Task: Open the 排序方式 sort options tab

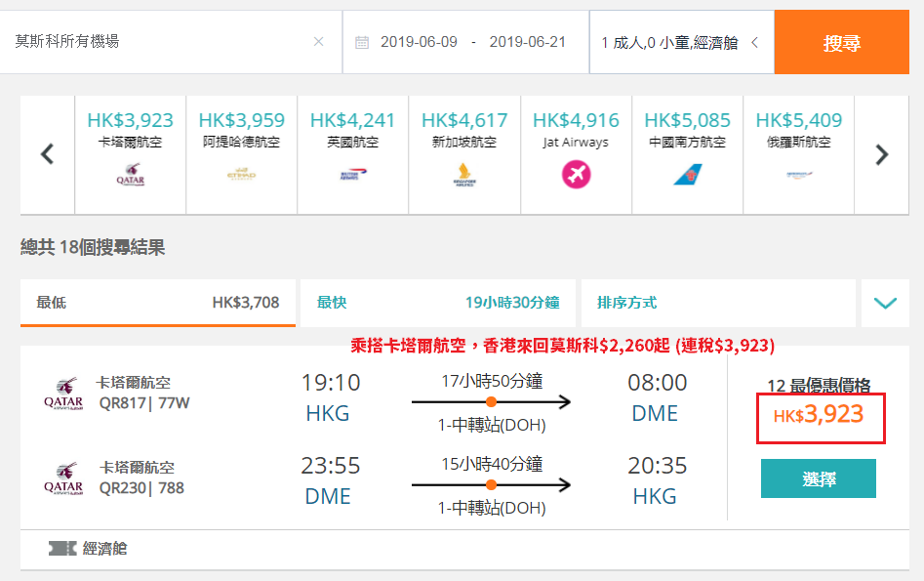Action: [x=718, y=303]
